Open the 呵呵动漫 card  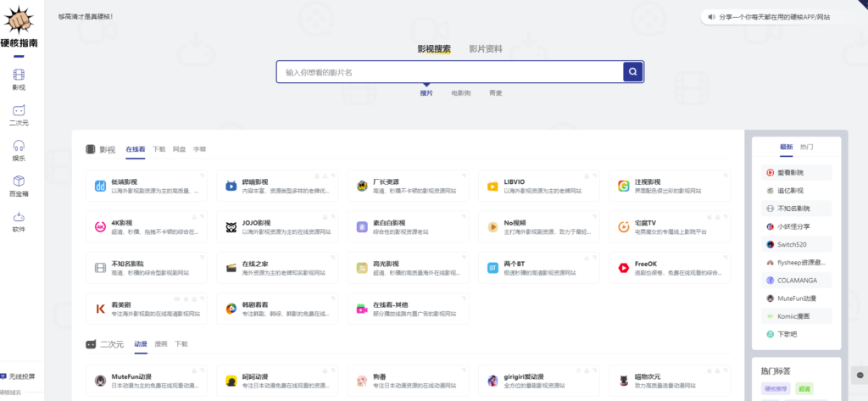277,381
